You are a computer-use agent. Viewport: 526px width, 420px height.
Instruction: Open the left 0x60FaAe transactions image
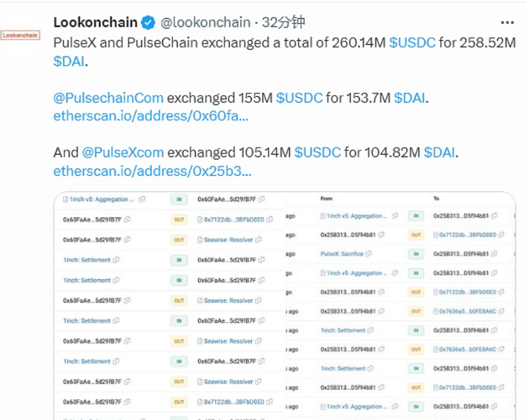[169, 306]
